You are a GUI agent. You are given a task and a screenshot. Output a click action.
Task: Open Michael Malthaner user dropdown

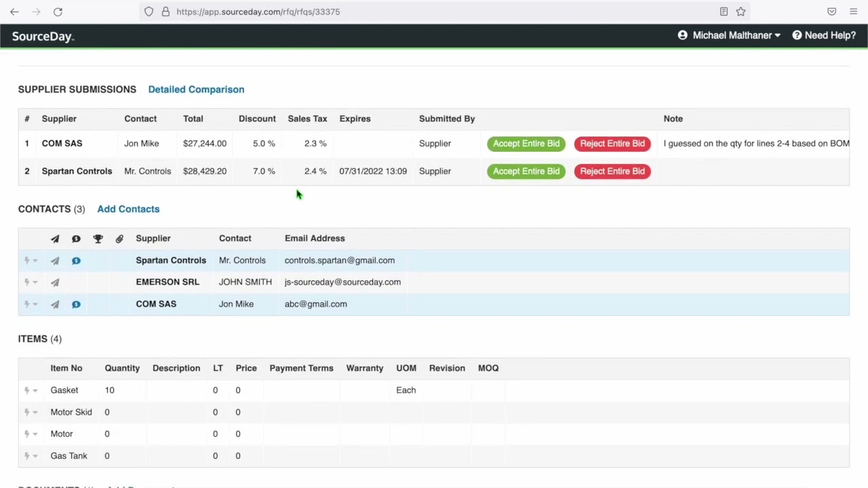pos(736,35)
